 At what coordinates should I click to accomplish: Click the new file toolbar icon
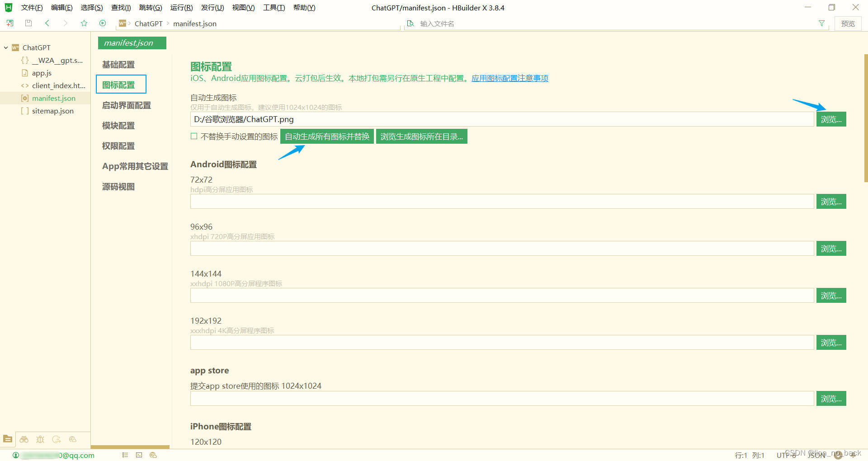tap(10, 23)
